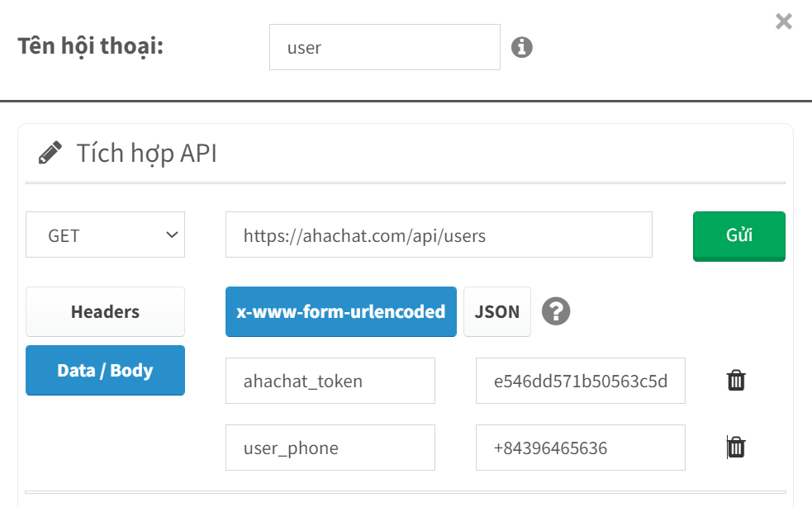This screenshot has width=812, height=507.
Task: Click the API URL input field
Action: coord(439,235)
